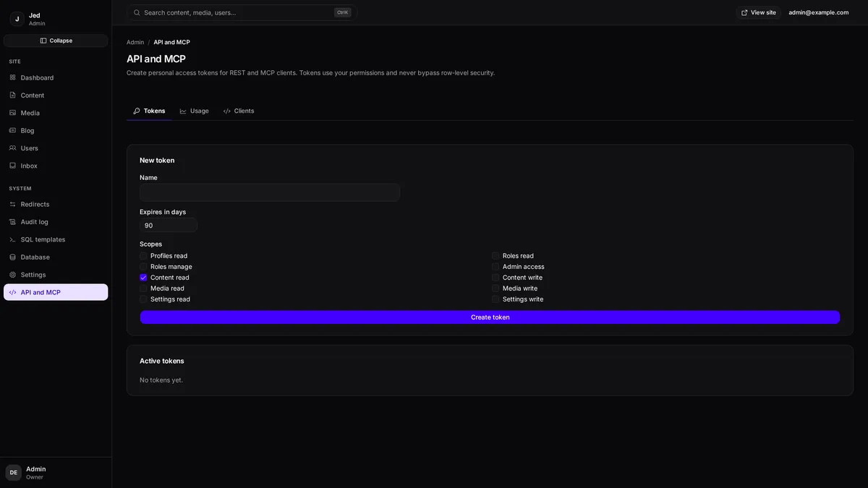This screenshot has height=488, width=868.
Task: Focus the token Name input field
Action: pyautogui.click(x=270, y=192)
